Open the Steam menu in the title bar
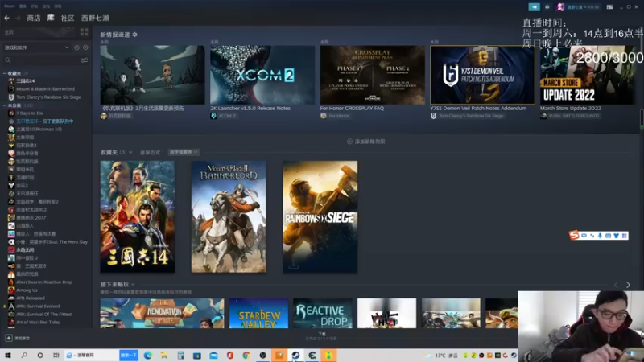 point(9,6)
